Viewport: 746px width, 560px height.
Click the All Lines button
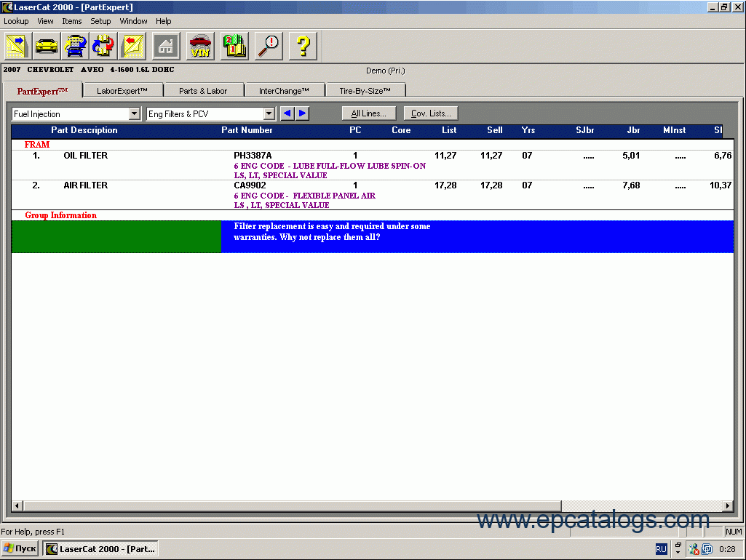(x=369, y=113)
